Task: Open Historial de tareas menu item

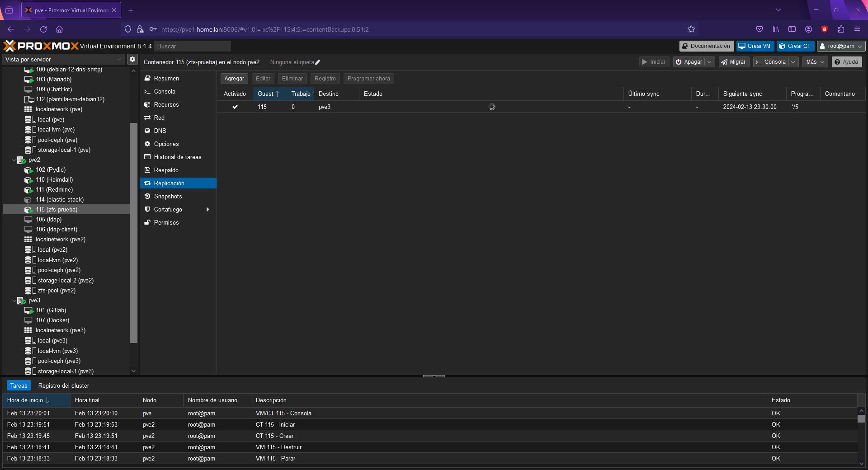Action: pyautogui.click(x=178, y=157)
